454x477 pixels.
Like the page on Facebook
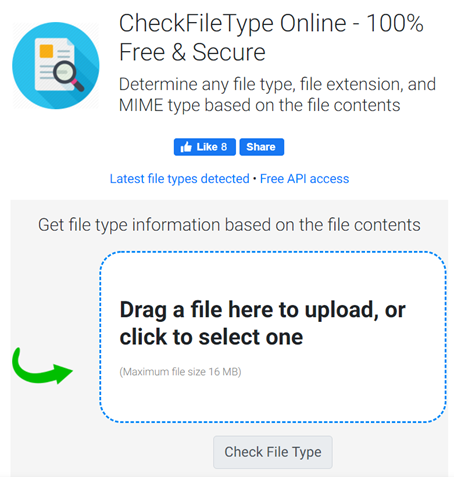[205, 147]
